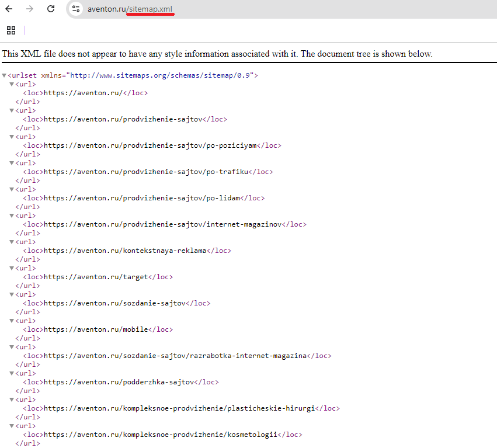Collapse the url node for podderzhka-sajtov
The image size is (497, 448).
tap(12, 374)
